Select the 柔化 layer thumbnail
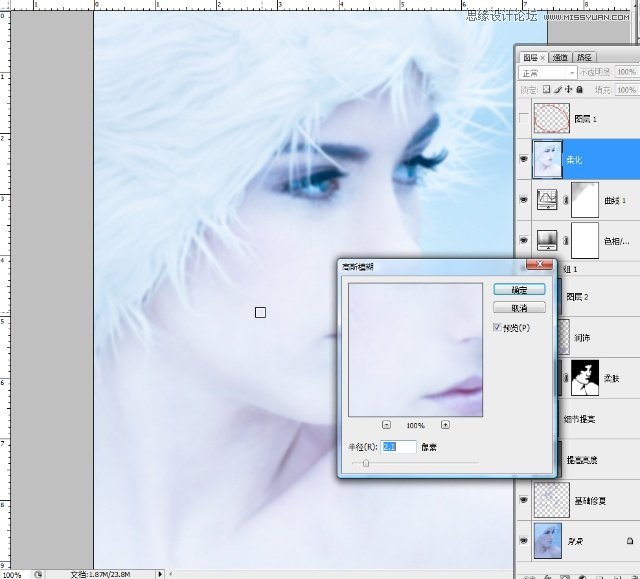This screenshot has width=640, height=579. (547, 159)
